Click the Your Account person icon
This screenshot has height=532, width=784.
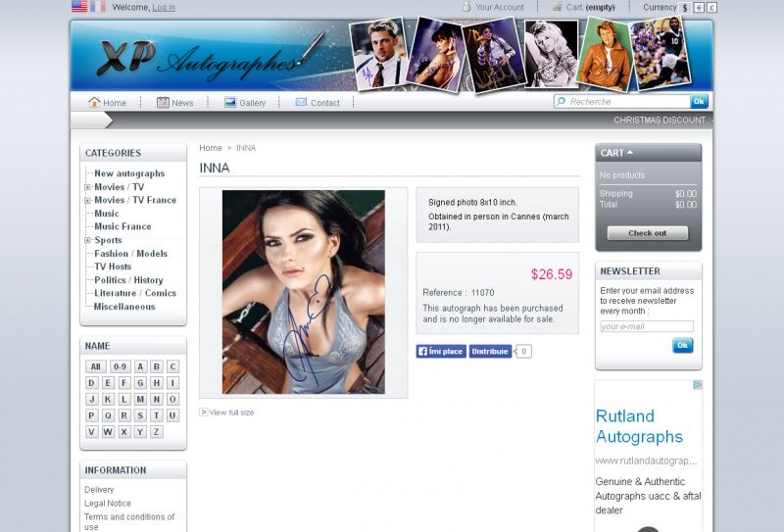[x=466, y=7]
